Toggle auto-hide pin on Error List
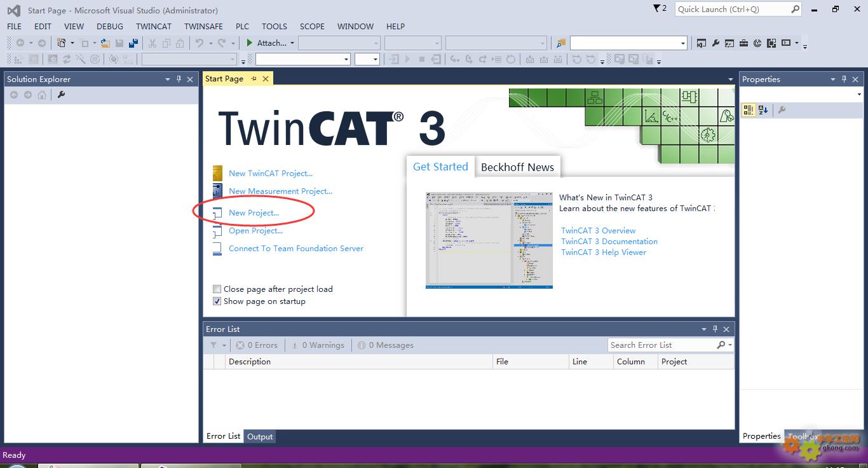868x468 pixels. [715, 329]
